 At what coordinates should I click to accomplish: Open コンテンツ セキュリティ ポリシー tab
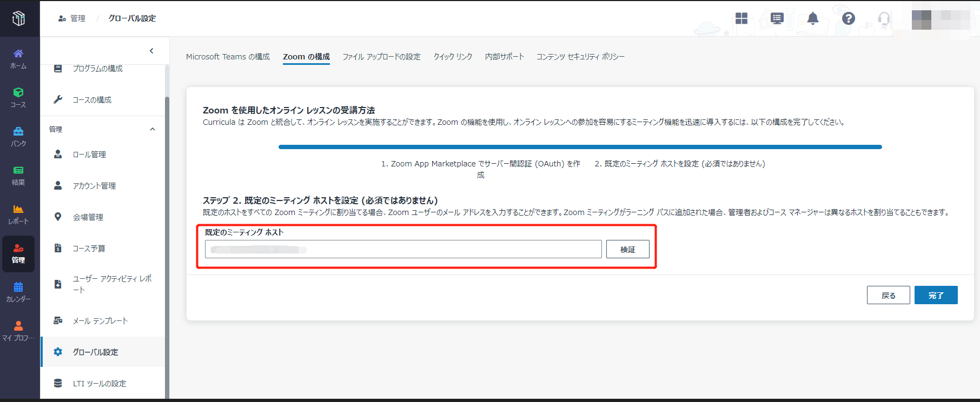coord(580,57)
